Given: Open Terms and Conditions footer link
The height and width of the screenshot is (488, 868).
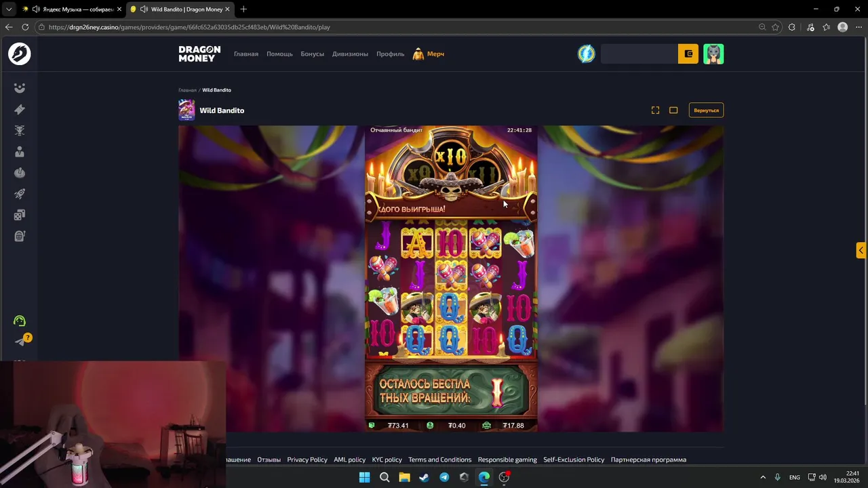Looking at the screenshot, I should point(439,460).
